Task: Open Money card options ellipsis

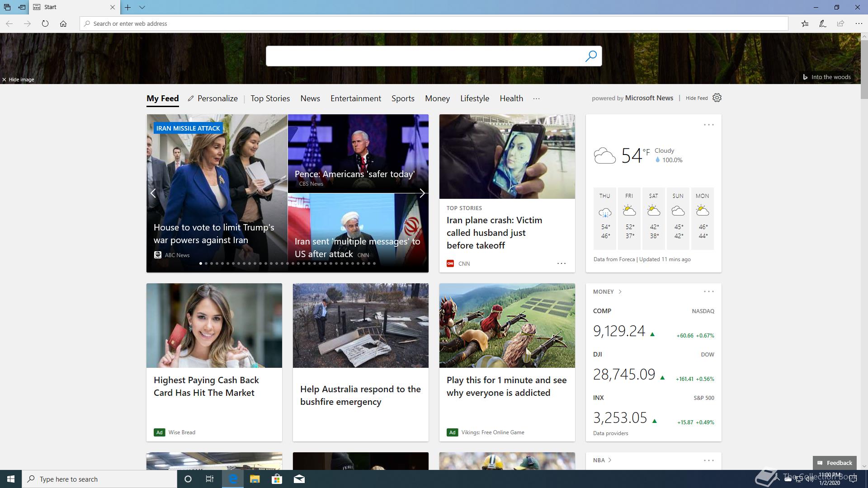Action: pyautogui.click(x=709, y=291)
